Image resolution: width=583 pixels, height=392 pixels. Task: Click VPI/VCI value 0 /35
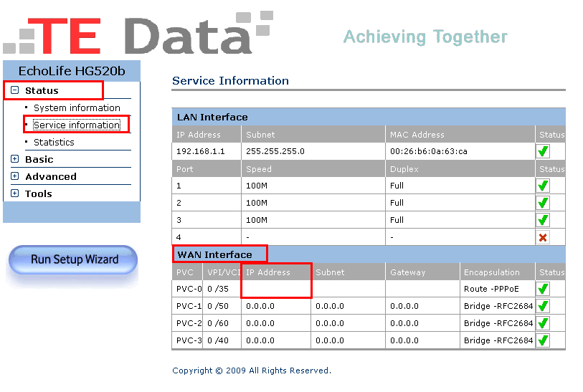218,289
